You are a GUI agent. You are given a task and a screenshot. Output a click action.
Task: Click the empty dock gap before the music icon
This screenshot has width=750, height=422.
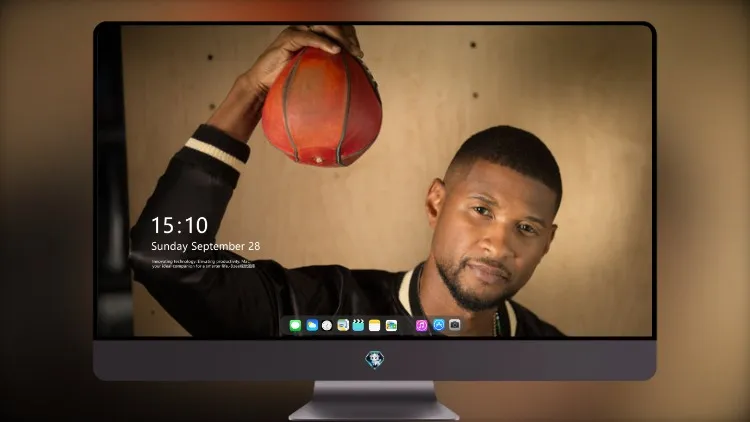coord(407,325)
